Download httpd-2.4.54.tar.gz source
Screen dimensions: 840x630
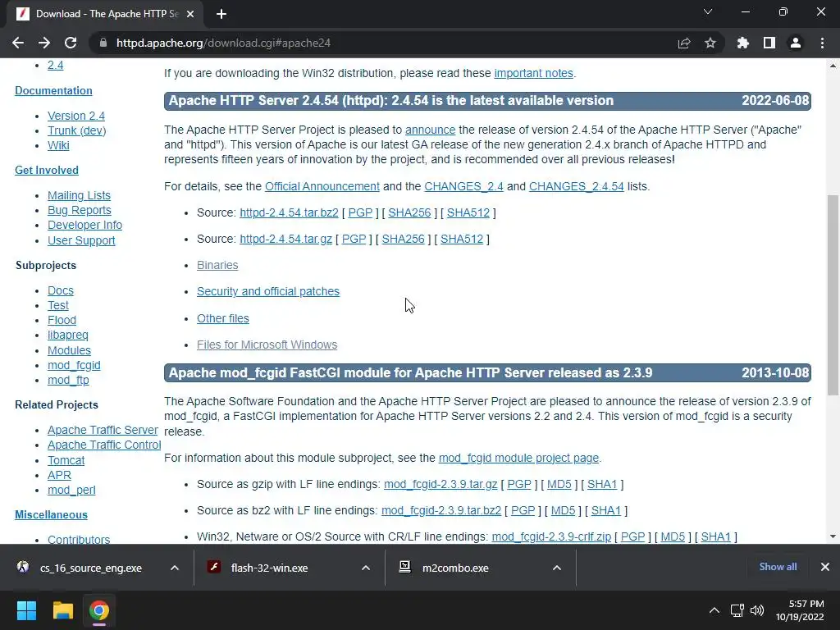[285, 239]
